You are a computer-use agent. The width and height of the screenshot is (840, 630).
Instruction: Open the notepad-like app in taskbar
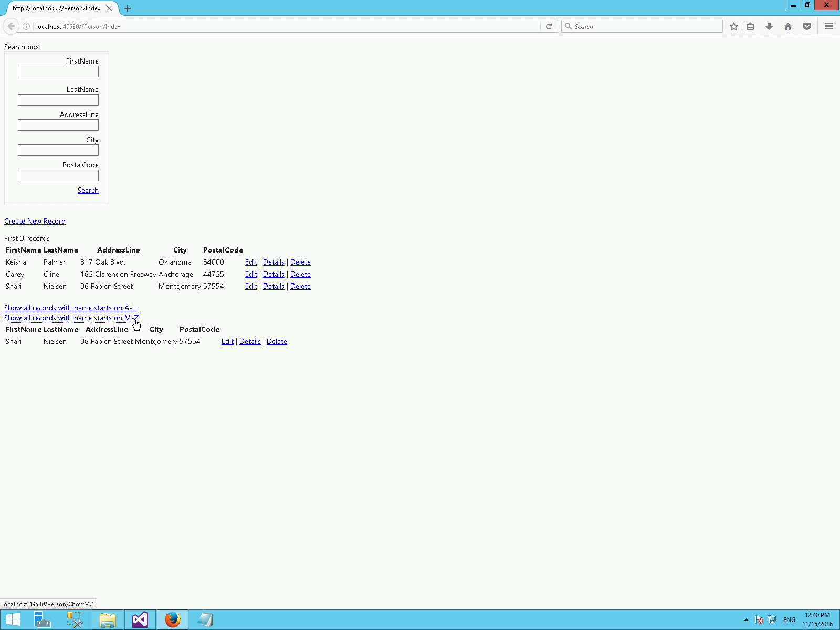(205, 620)
